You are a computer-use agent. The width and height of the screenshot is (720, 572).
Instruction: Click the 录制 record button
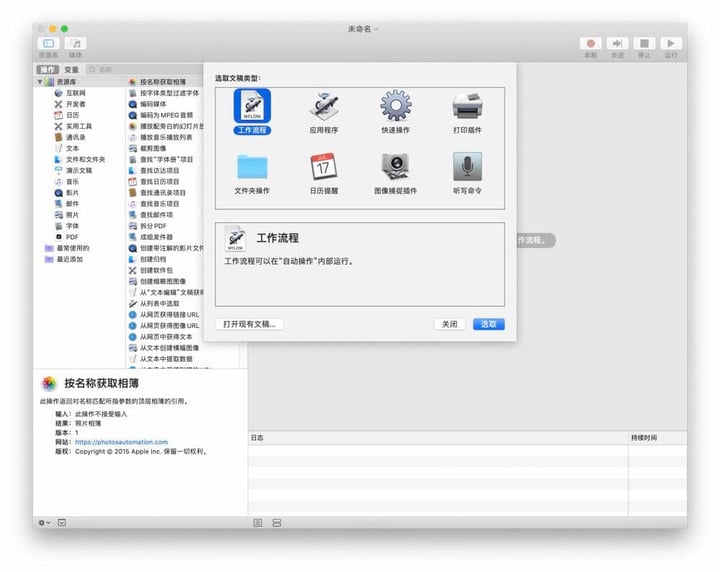pyautogui.click(x=591, y=44)
